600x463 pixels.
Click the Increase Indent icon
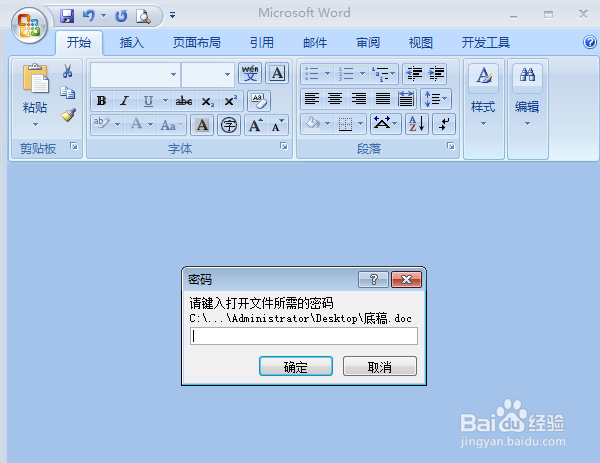(x=436, y=73)
